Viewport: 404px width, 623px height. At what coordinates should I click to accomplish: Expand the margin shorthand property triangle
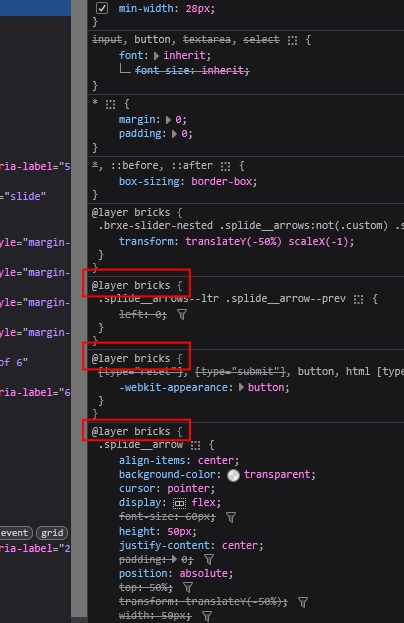click(168, 120)
